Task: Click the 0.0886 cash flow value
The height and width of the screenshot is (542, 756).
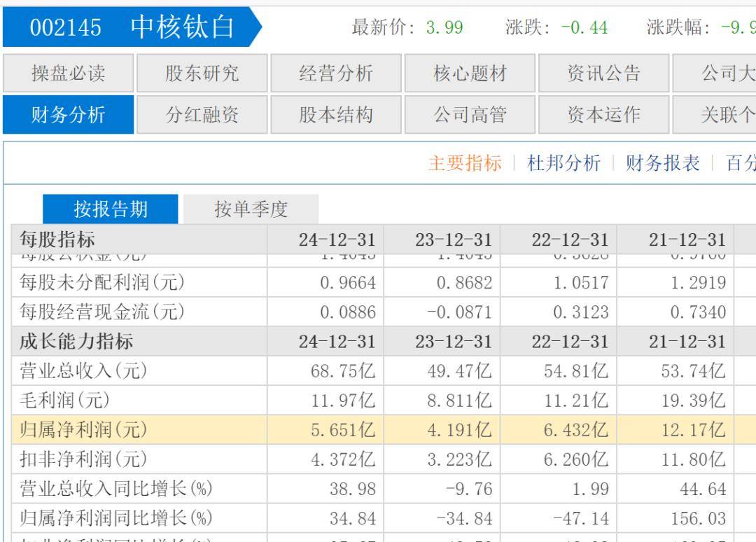Action: click(x=348, y=312)
